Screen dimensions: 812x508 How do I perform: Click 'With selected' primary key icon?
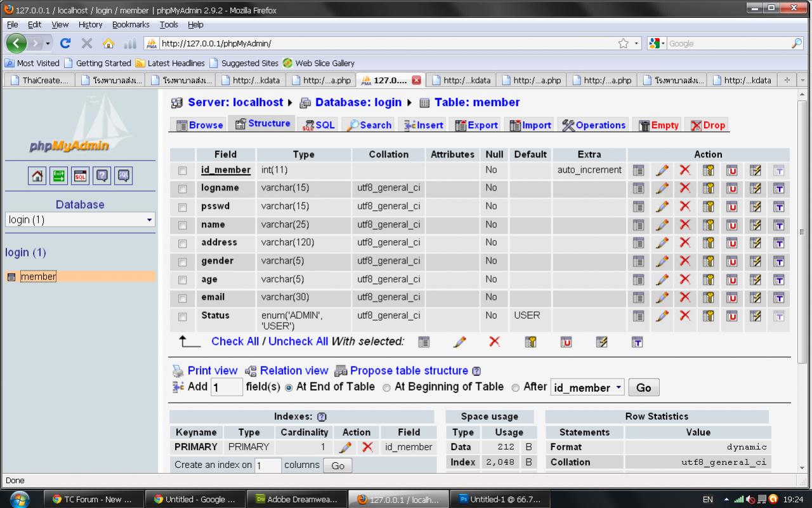tap(530, 342)
